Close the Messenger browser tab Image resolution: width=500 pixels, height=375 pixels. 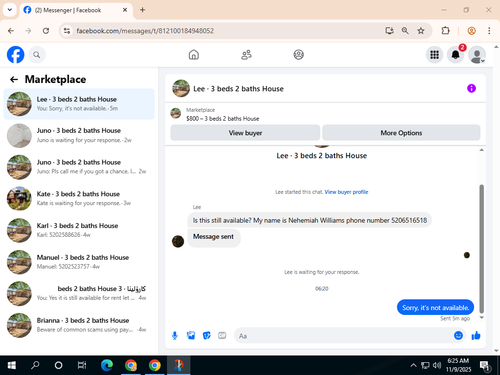click(x=125, y=10)
